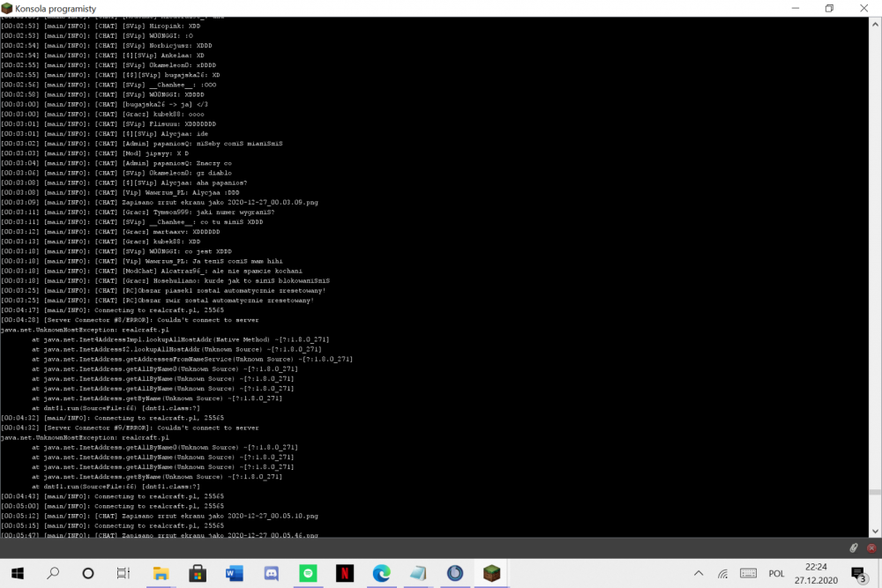
Task: Switch to Discord in the taskbar
Action: pos(271,573)
